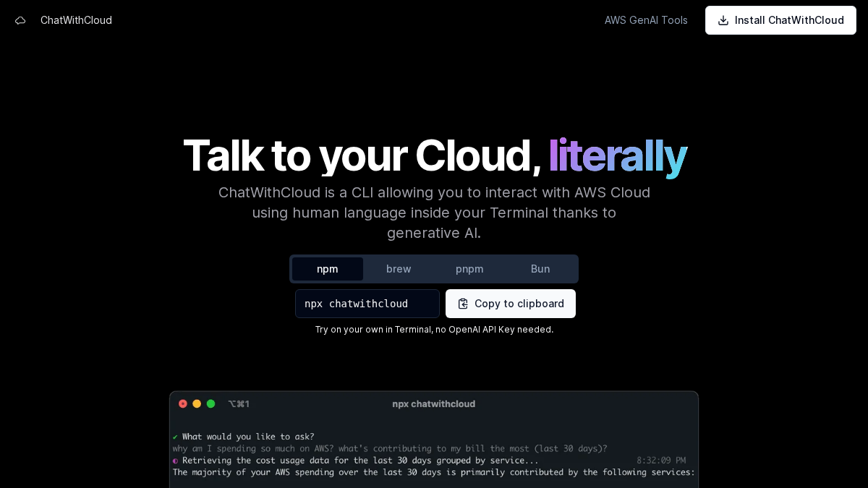Image resolution: width=868 pixels, height=488 pixels.
Task: Click the yellow minimize dot in terminal window
Action: (197, 403)
